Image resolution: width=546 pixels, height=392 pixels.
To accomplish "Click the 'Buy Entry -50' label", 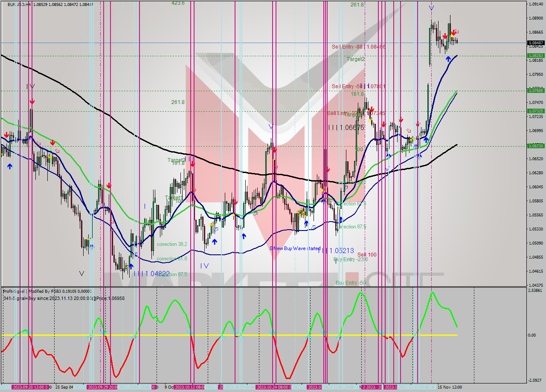I will coord(351,283).
